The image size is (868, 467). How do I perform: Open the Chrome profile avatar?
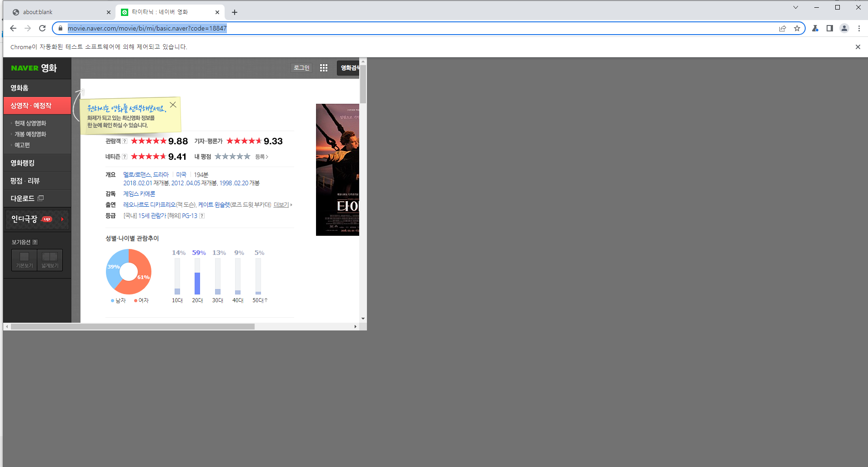tap(844, 28)
